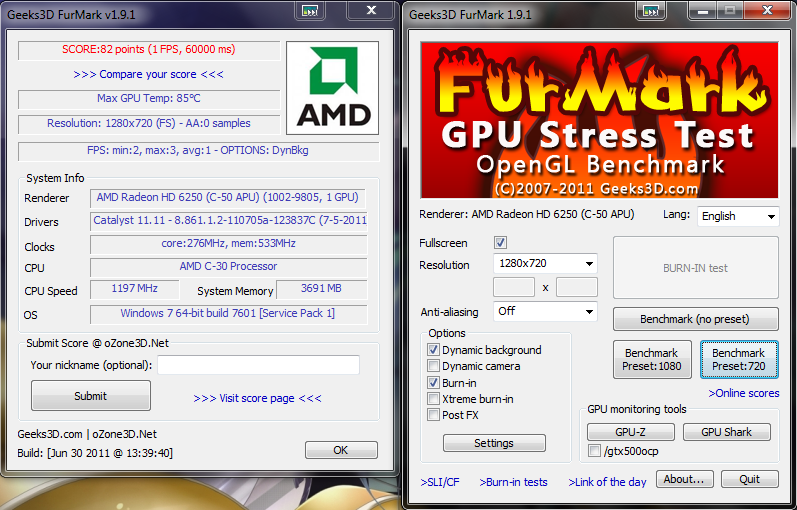This screenshot has height=510, width=797.
Task: Click the AMD C-30 Processor value
Action: point(229,266)
